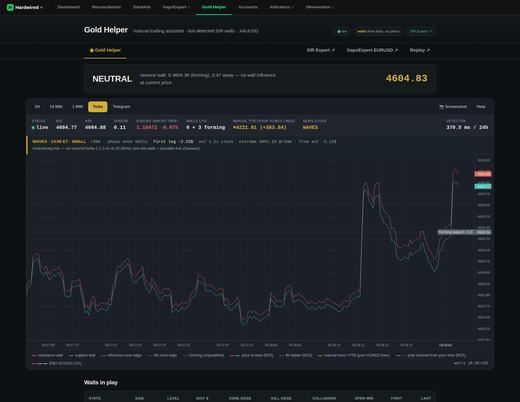Select the Ticks chart view
This screenshot has height=402, width=520.
tap(98, 107)
